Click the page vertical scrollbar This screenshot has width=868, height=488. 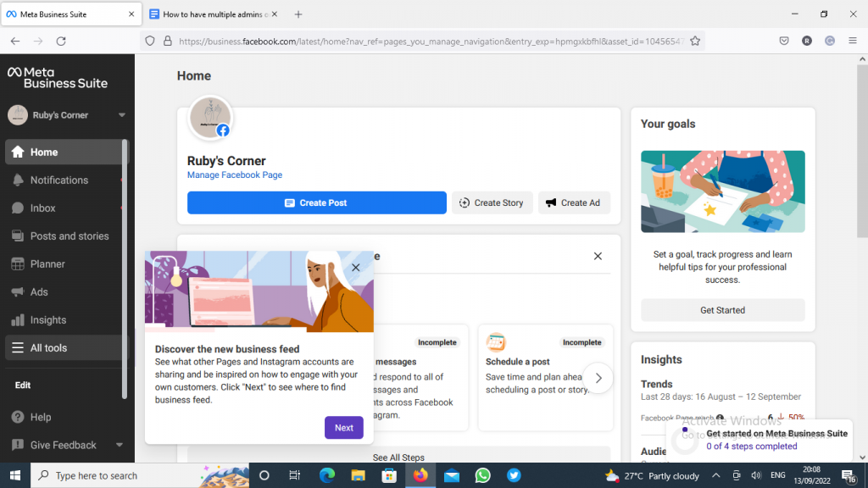click(x=862, y=149)
